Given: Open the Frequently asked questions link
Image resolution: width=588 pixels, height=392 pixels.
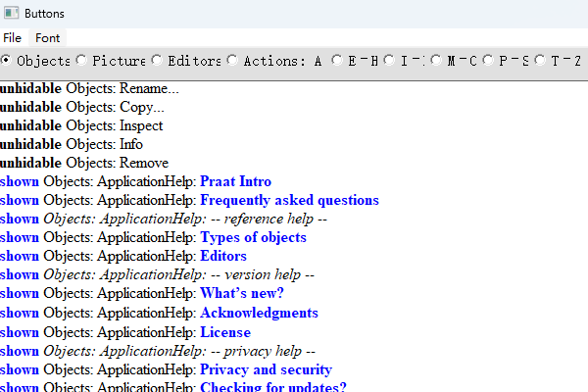Looking at the screenshot, I should pyautogui.click(x=289, y=200).
